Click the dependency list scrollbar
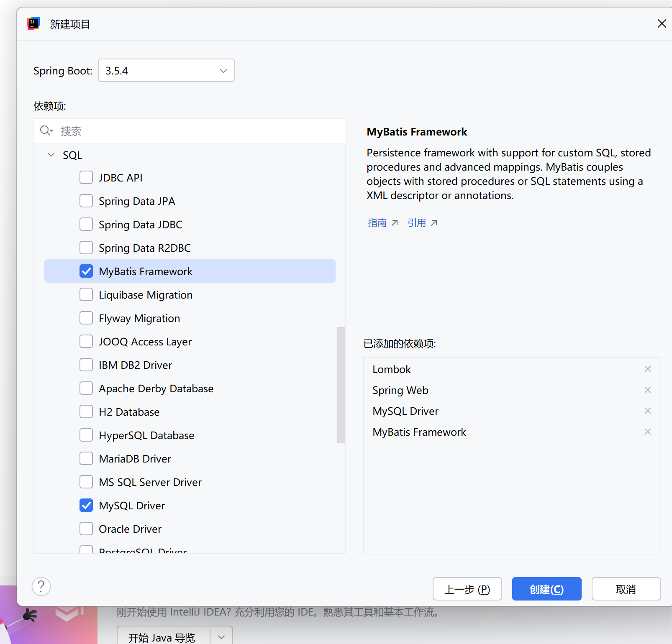 pos(341,385)
